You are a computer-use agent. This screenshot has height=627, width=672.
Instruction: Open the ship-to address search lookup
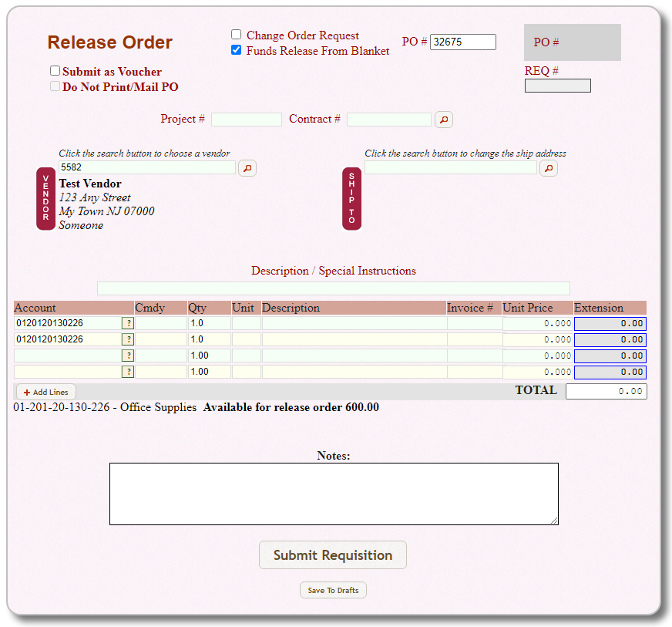pyautogui.click(x=548, y=167)
